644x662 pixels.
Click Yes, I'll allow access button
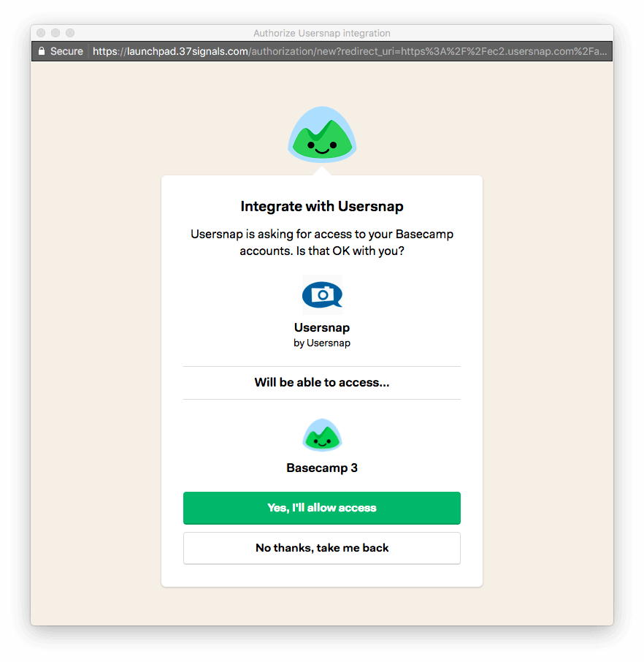(322, 508)
